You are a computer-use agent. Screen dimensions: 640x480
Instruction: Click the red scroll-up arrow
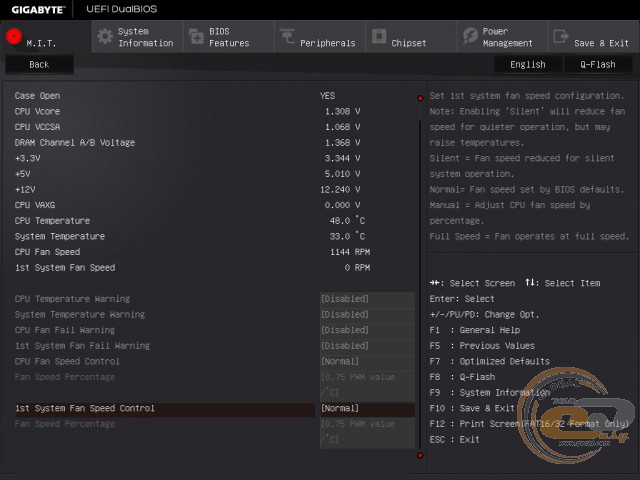click(420, 98)
